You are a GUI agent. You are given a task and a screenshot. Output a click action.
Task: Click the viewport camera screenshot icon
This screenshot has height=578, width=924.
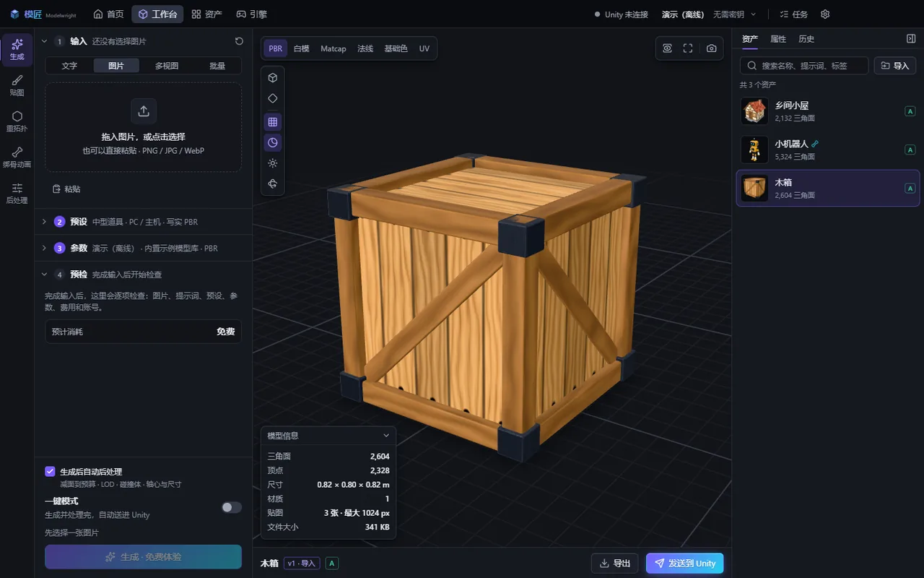pos(712,48)
